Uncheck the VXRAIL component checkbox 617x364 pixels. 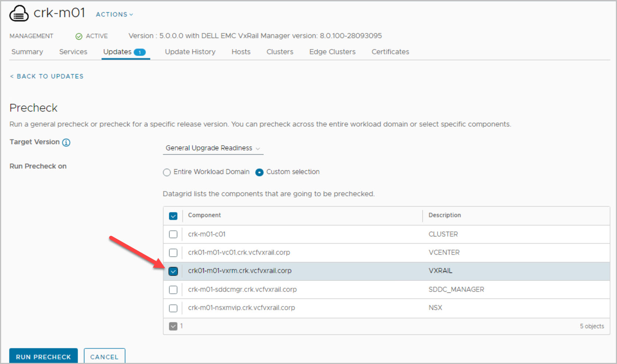173,271
